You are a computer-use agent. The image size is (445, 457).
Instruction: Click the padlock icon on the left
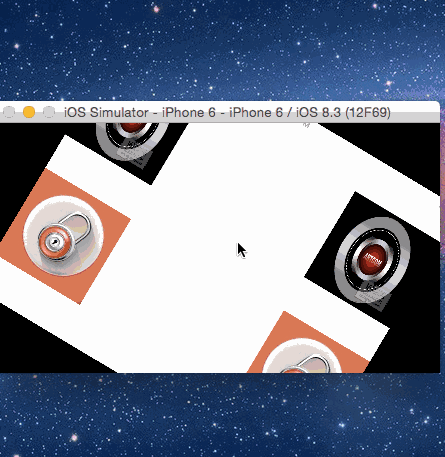[x=63, y=236]
